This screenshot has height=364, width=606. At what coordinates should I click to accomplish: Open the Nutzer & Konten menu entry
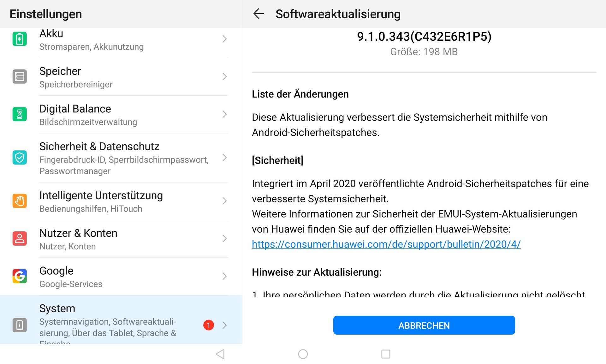pos(121,239)
